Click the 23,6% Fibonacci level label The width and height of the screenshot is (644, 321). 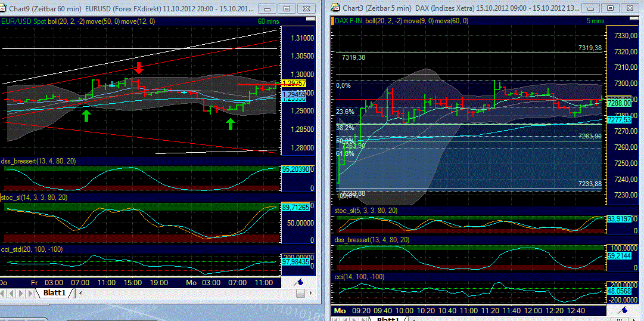[345, 112]
